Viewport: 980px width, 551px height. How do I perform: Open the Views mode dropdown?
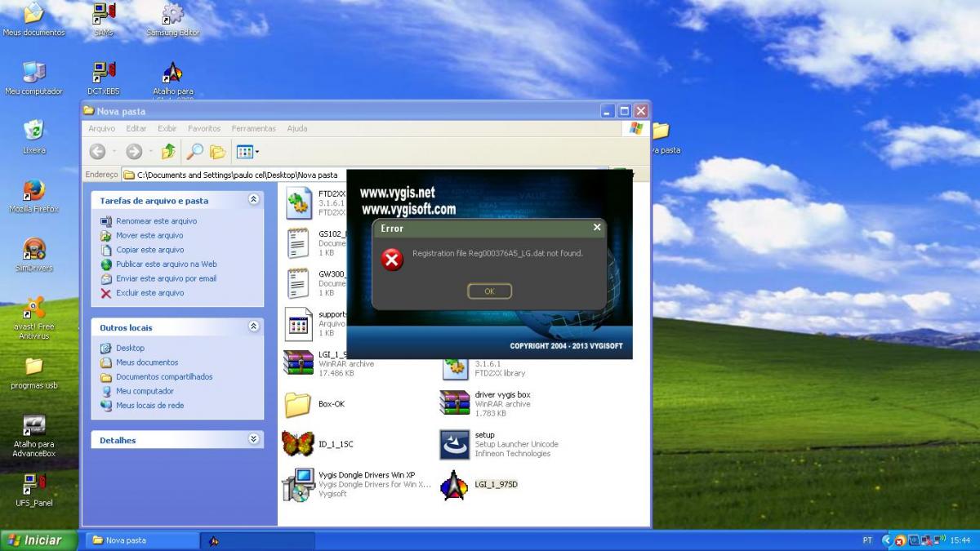click(x=247, y=151)
